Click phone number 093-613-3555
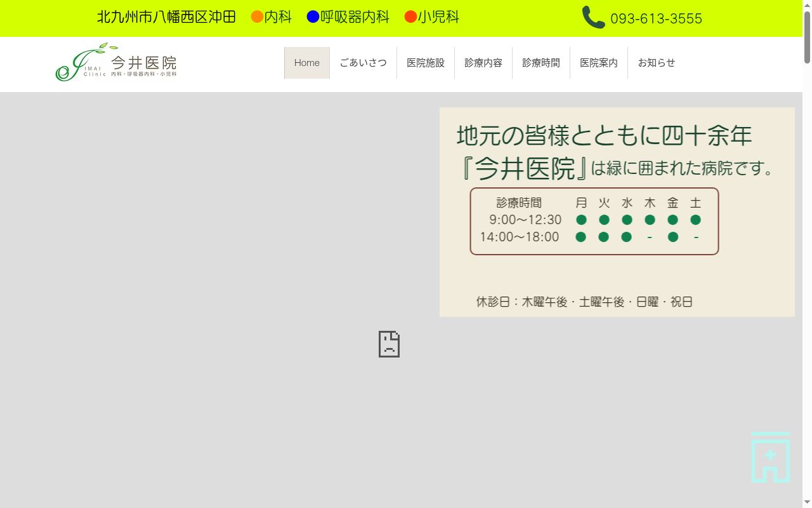The height and width of the screenshot is (508, 812). (657, 19)
